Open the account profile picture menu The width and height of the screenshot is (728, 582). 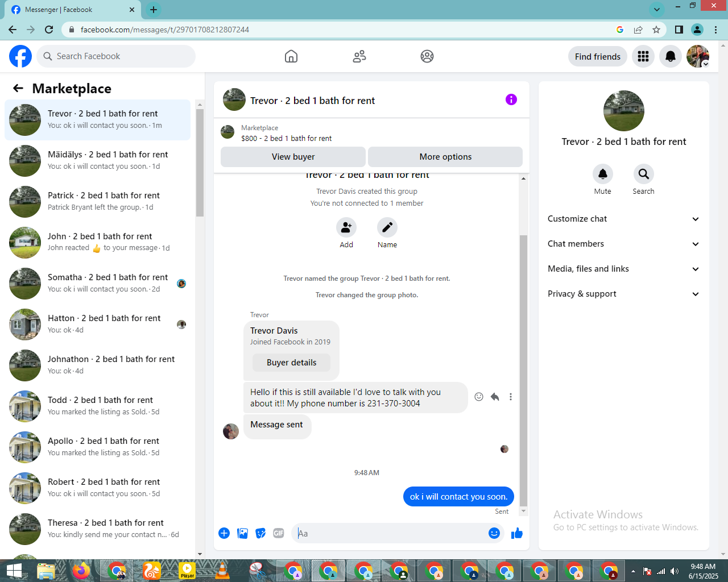pos(698,56)
